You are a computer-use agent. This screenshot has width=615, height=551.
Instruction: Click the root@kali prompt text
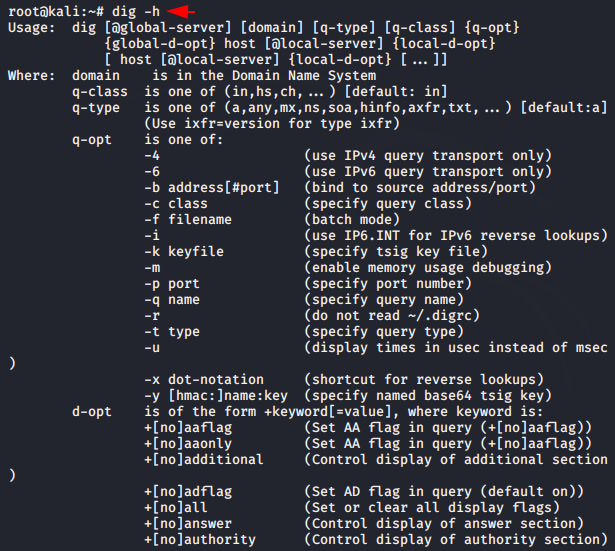tap(56, 11)
